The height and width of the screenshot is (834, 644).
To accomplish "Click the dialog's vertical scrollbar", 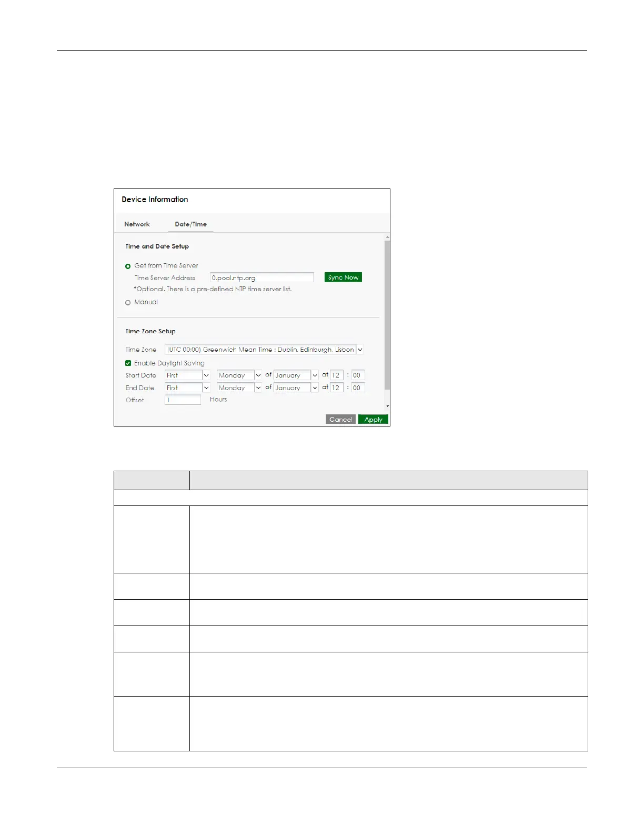I will [387, 316].
